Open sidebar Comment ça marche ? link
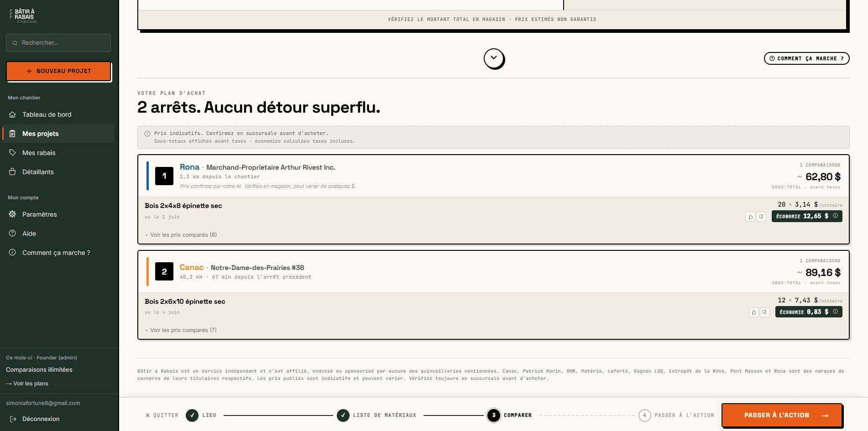This screenshot has width=868, height=431. [58, 253]
